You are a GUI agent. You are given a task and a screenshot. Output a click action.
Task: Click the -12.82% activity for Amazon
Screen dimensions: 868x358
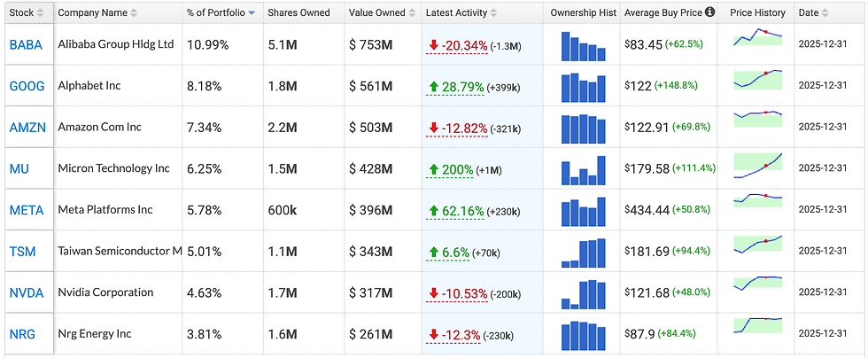[x=458, y=128]
